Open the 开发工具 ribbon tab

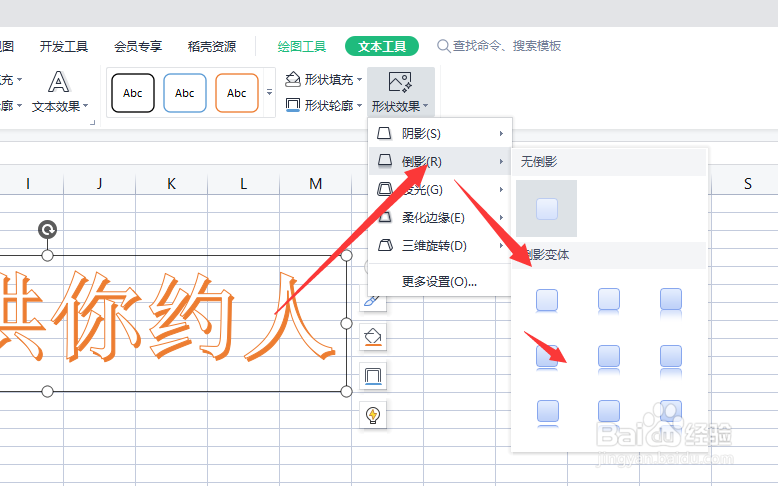[x=64, y=47]
